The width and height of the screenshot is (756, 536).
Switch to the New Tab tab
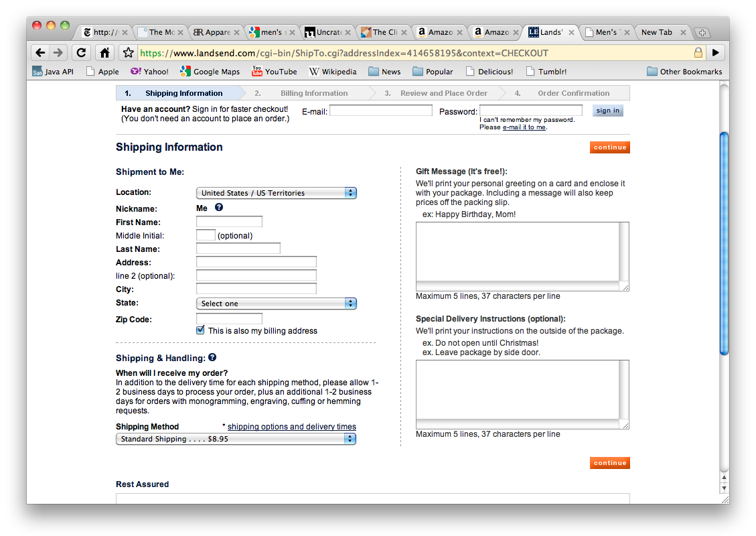click(657, 32)
